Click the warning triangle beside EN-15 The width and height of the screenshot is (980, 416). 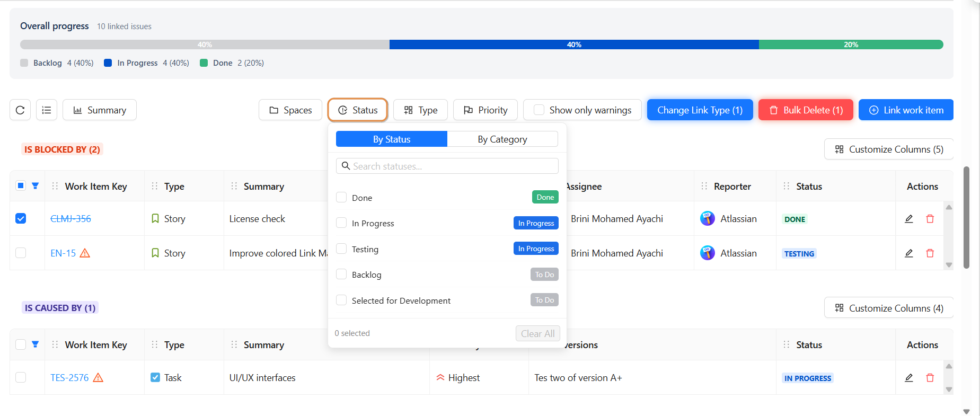pyautogui.click(x=85, y=253)
